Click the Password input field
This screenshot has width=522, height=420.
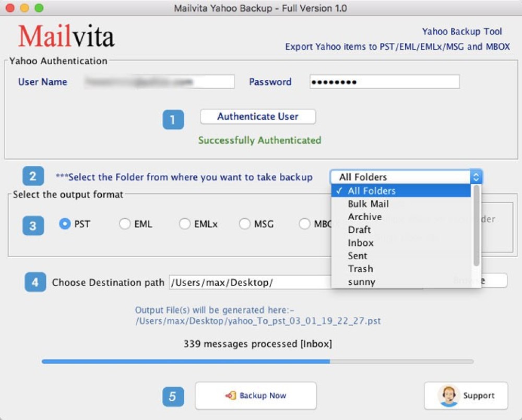click(384, 82)
